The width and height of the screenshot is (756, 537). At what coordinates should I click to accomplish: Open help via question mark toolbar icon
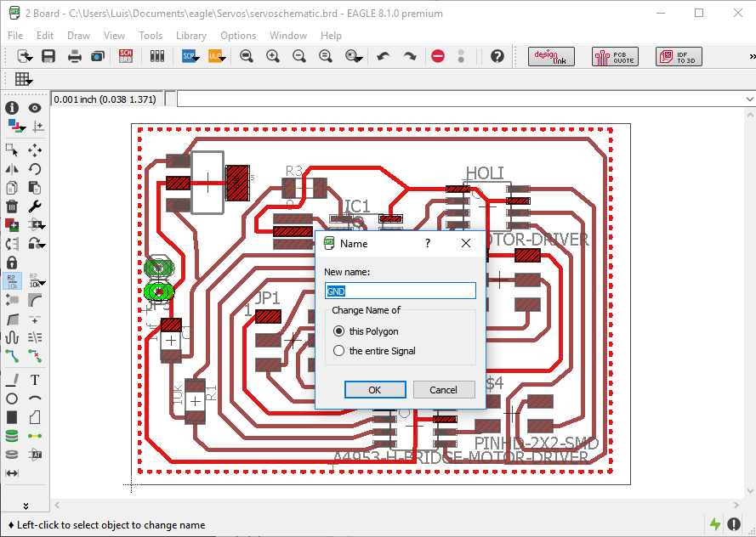click(x=497, y=56)
